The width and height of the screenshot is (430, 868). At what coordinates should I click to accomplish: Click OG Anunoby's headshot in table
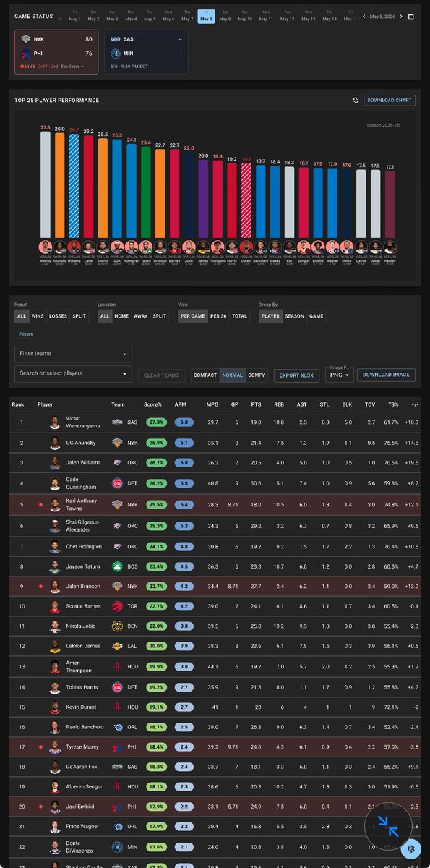pyautogui.click(x=54, y=443)
